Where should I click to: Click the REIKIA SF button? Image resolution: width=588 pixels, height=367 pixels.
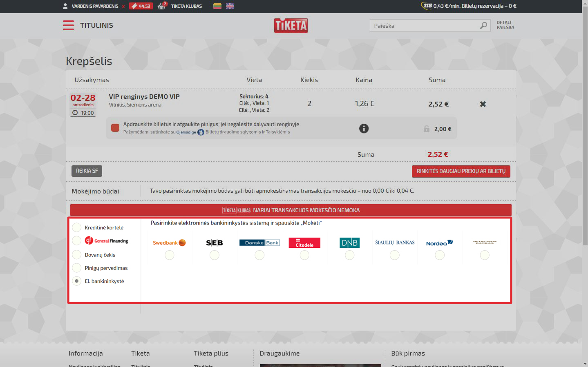(x=87, y=171)
